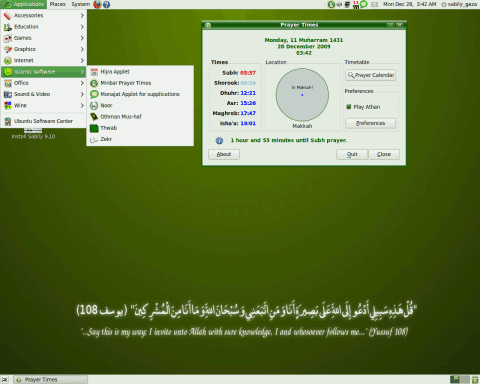Click the blue help question mark icon
480x384 pixels.
click(x=106, y=4)
